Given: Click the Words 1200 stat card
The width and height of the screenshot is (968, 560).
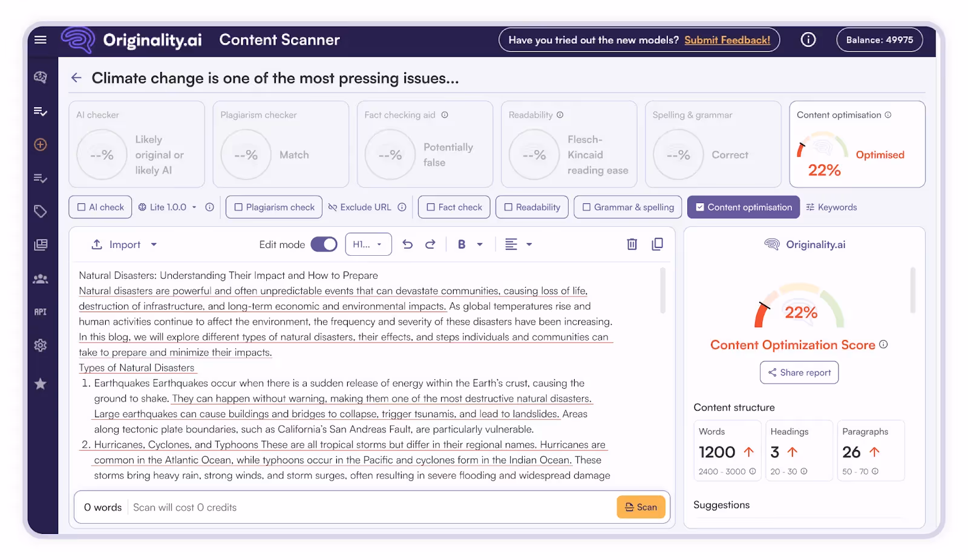Looking at the screenshot, I should pos(728,451).
